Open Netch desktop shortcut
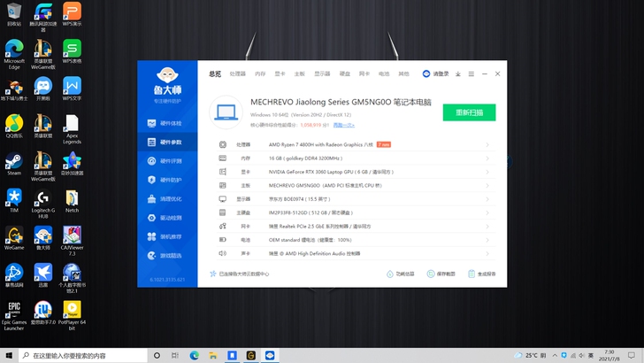Screen dimensions: 644x363 click(x=72, y=201)
